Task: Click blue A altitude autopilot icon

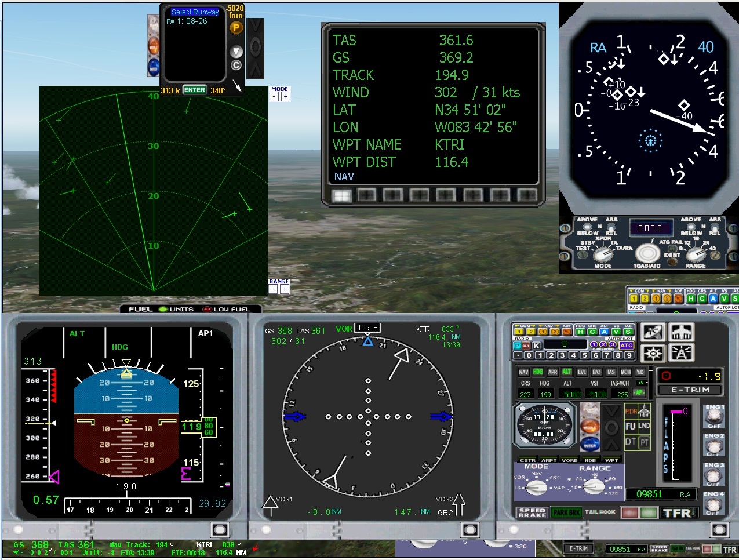Action: tap(605, 332)
